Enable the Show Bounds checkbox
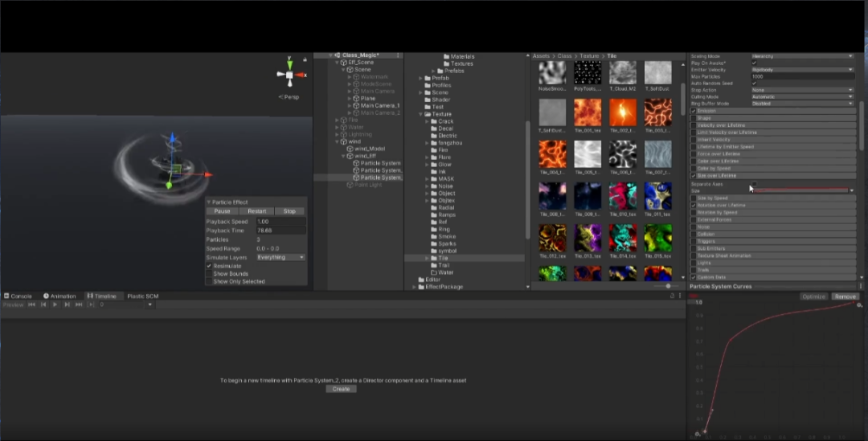This screenshot has height=441, width=868. pos(209,274)
